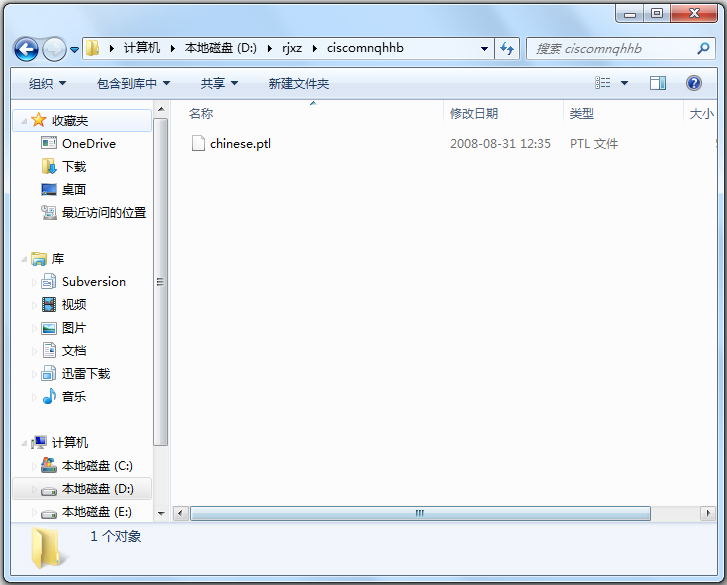Click the refresh button beside address bar

click(x=507, y=48)
